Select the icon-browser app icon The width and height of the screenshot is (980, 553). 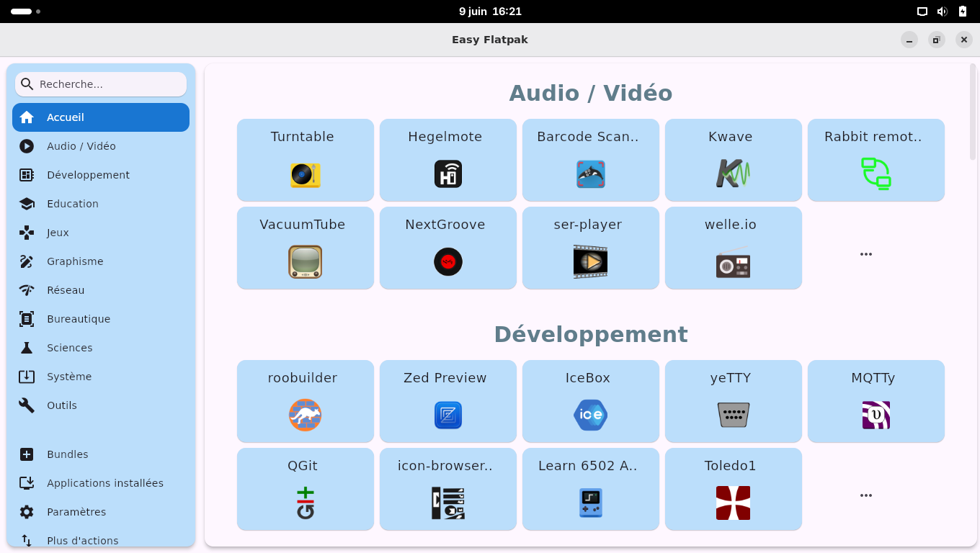448,503
